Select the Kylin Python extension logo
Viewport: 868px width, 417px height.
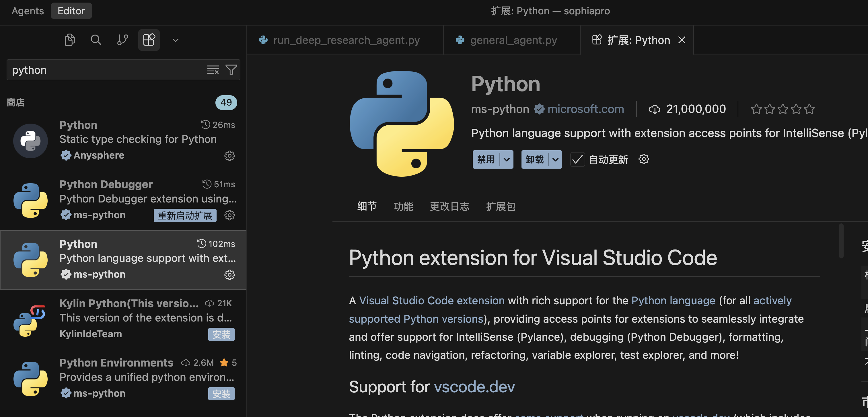(30, 320)
